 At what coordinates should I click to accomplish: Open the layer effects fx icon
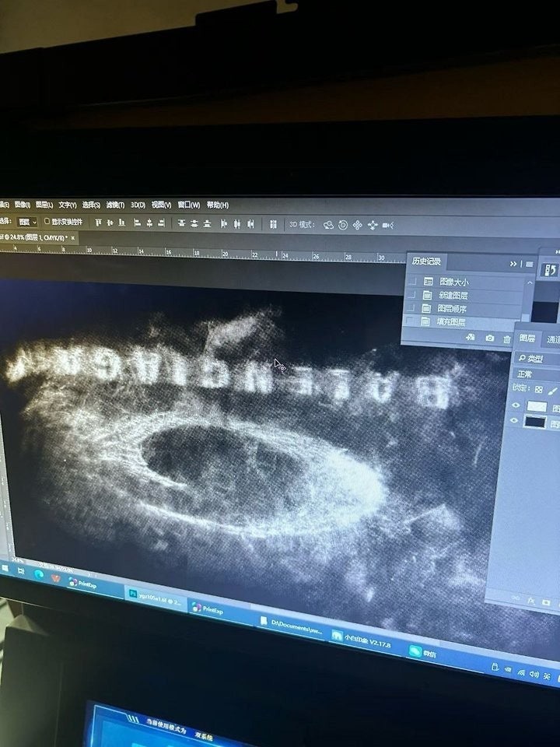(531, 601)
